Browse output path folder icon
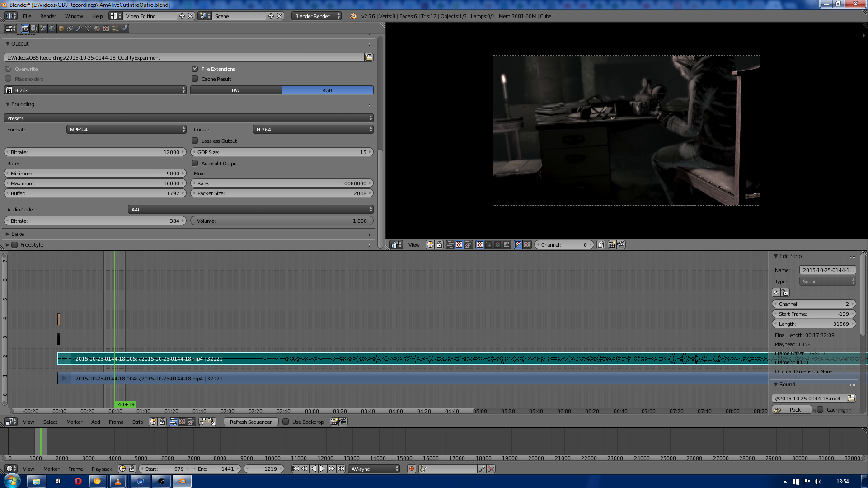868x488 pixels. point(369,57)
